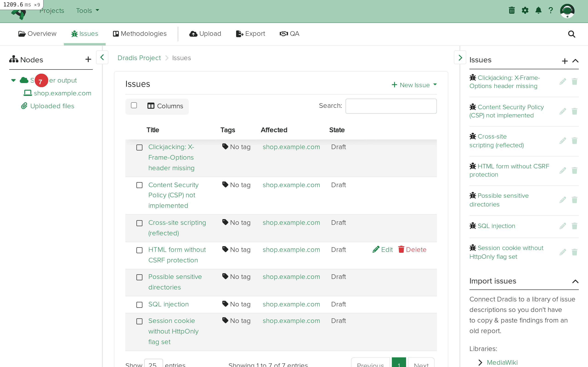Add a node using the plus icon
This screenshot has height=367, width=588.
coord(88,59)
